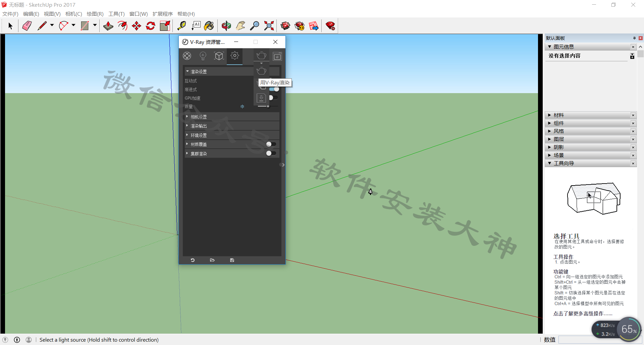
Task: Open the Extension Manager ruby icon
Action: [330, 26]
